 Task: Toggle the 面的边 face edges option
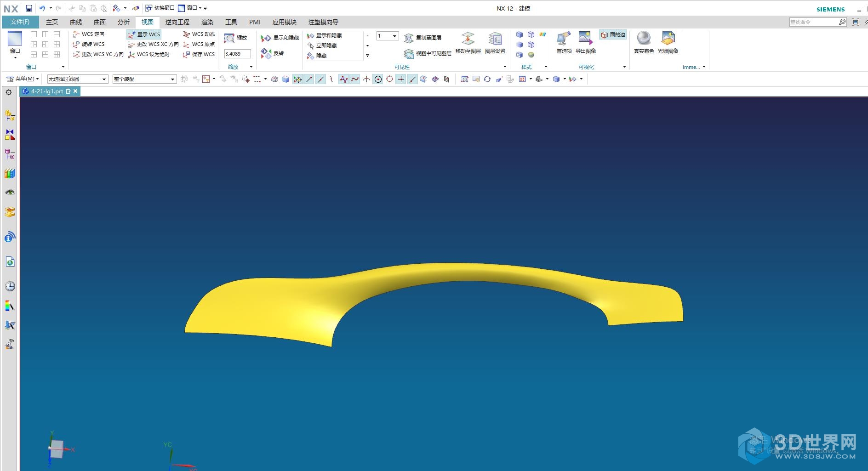[613, 34]
